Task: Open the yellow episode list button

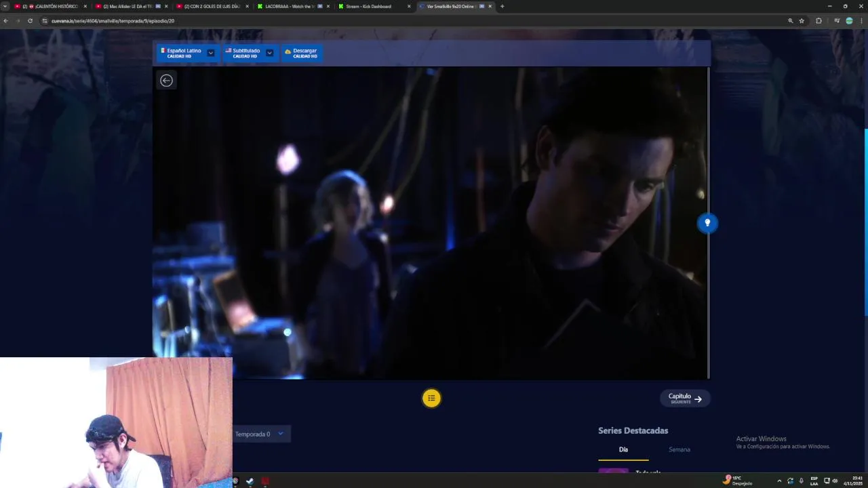Action: [431, 398]
